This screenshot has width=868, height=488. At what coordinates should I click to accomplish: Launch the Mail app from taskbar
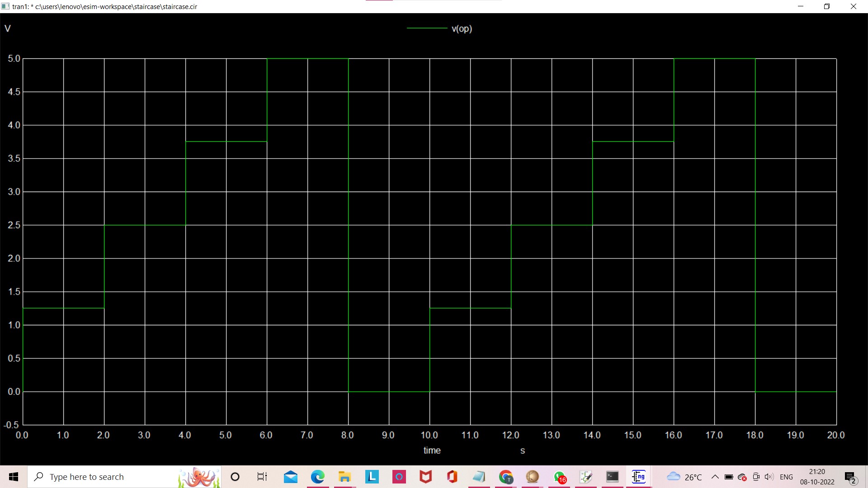291,477
